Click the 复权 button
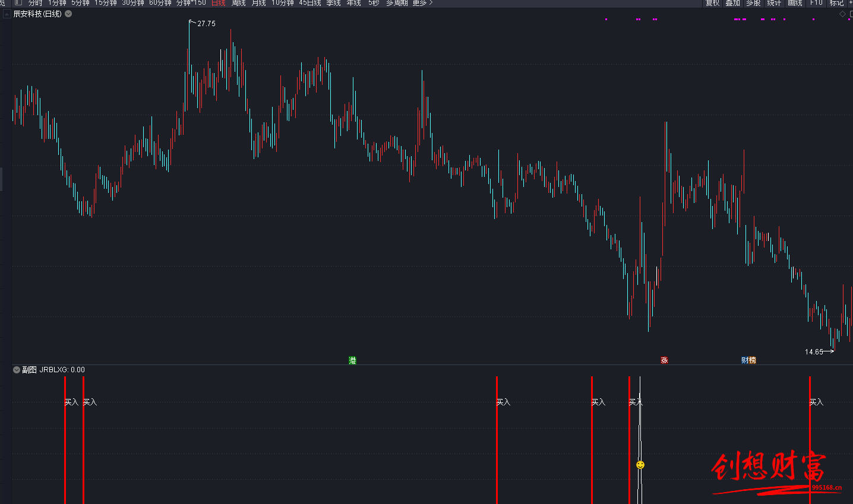Screen dimensions: 853x504 pyautogui.click(x=712, y=3)
